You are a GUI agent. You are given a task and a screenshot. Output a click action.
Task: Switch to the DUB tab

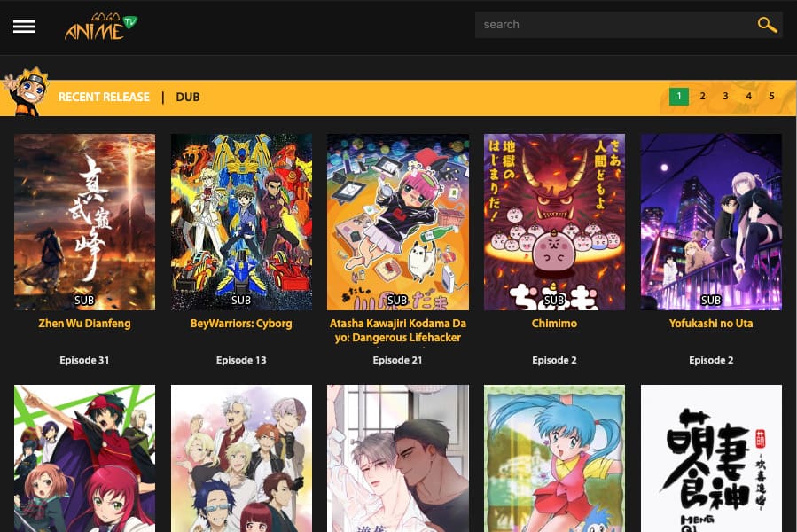click(x=188, y=98)
